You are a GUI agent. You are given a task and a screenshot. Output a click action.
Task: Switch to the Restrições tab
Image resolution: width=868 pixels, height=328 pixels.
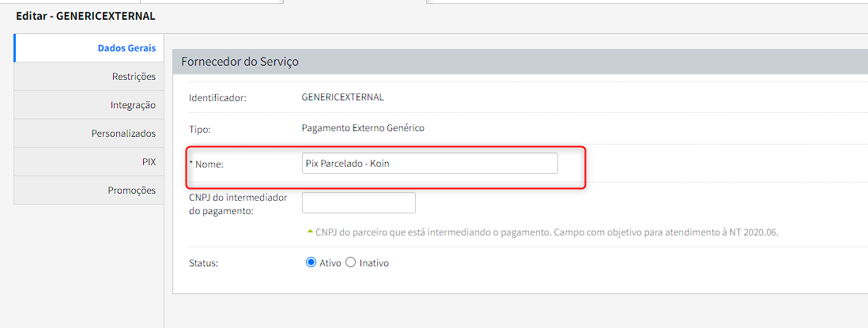tap(134, 77)
